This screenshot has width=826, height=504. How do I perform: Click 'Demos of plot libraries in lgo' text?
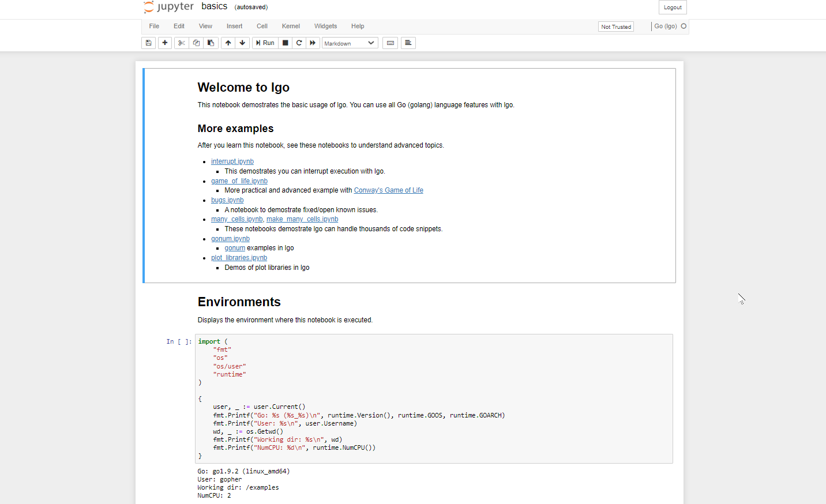click(267, 268)
